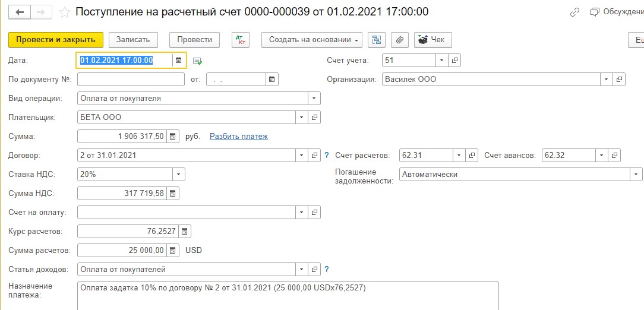Go back with the left arrow button
The height and width of the screenshot is (310, 644).
point(20,12)
